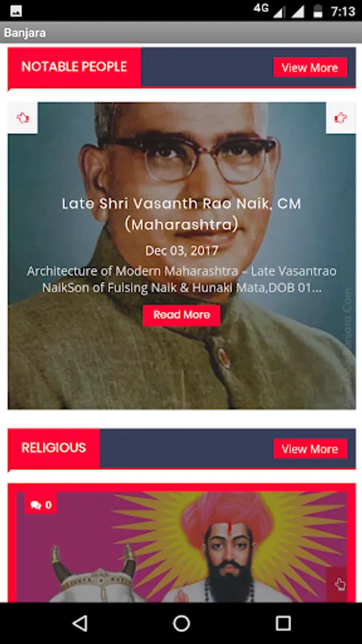Tap the right-pointing hand next slide icon
The width and height of the screenshot is (362, 644).
pyautogui.click(x=341, y=118)
